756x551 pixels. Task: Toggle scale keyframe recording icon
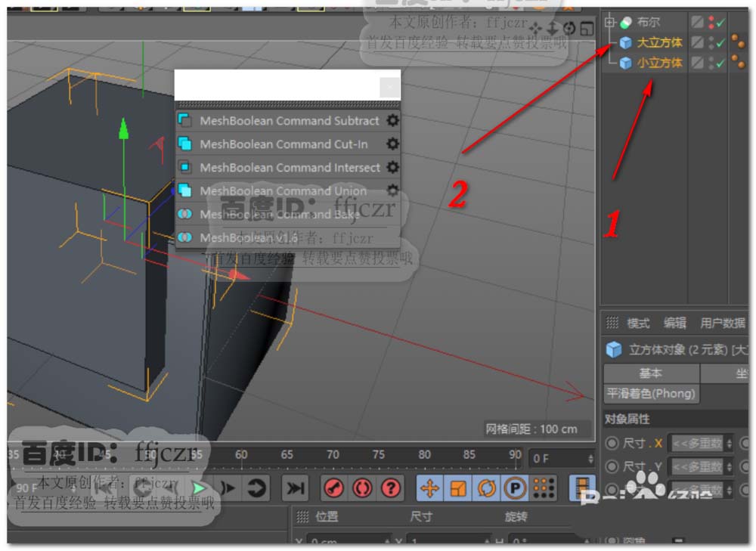coord(458,488)
